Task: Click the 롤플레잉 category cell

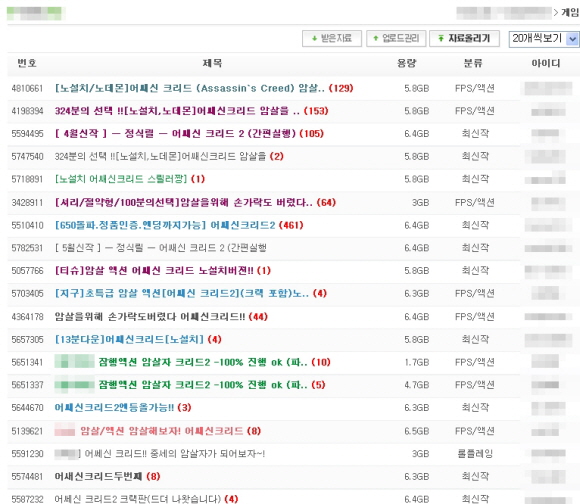Action: pyautogui.click(x=475, y=454)
